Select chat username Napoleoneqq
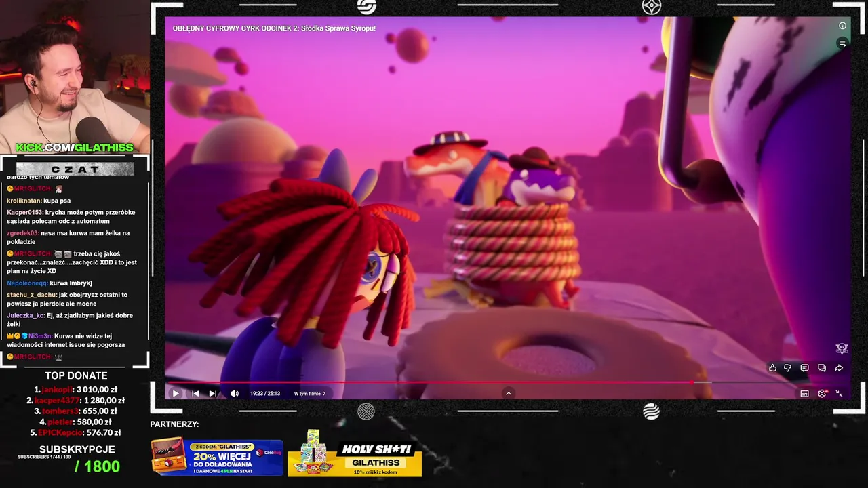 click(x=27, y=283)
